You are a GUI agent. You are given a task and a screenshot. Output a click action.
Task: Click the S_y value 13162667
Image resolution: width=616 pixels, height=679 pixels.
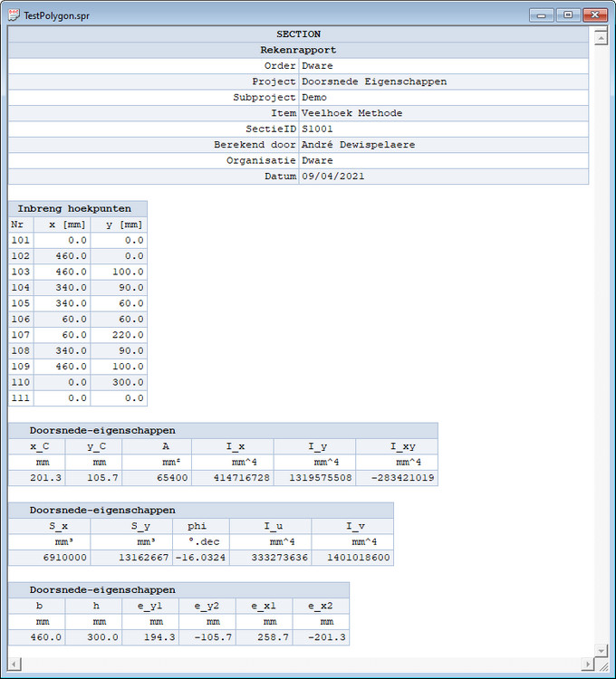tap(144, 558)
